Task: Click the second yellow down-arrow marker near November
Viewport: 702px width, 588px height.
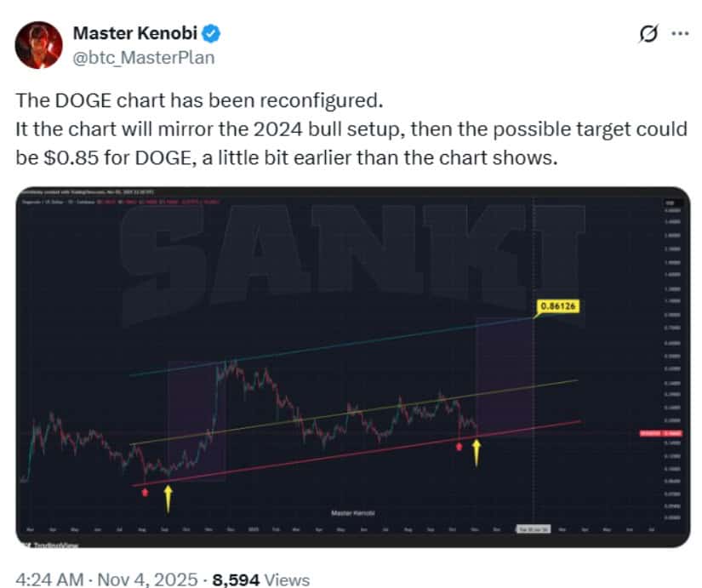Action: pyautogui.click(x=477, y=455)
